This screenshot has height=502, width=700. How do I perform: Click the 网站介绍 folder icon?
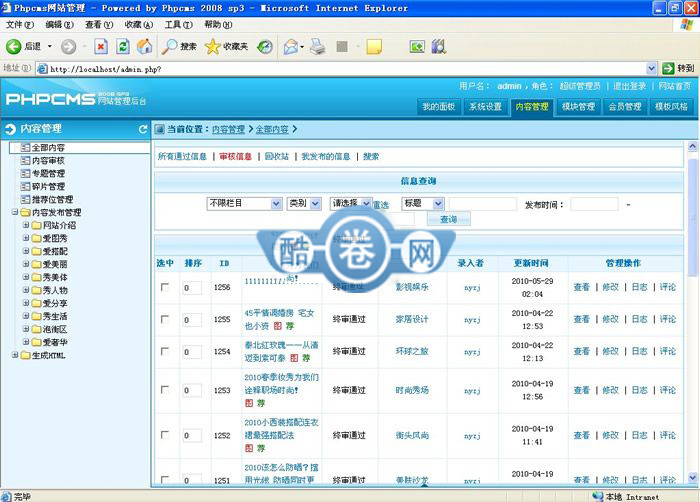point(37,225)
